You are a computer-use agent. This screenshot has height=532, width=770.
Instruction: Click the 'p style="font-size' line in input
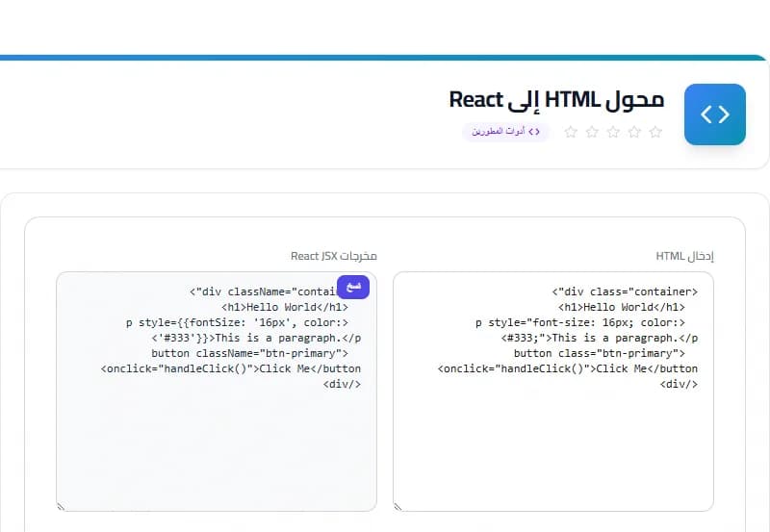[x=580, y=322]
